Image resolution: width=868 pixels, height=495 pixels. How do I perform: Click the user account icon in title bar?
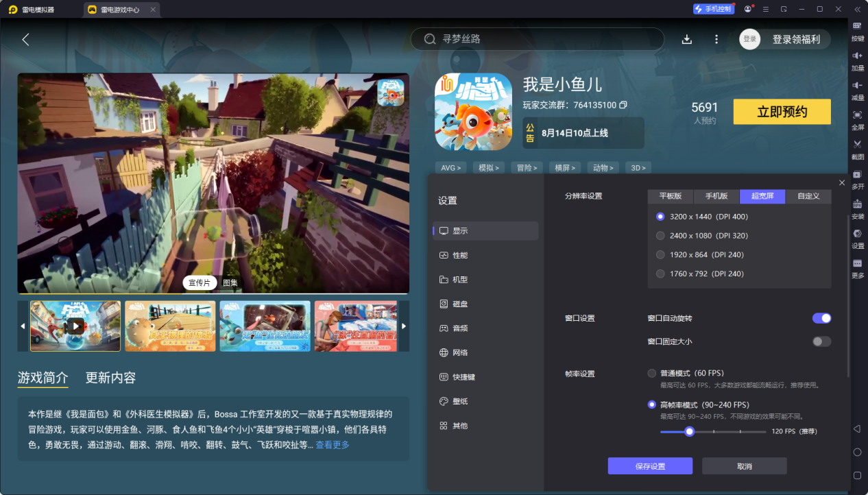pos(747,9)
